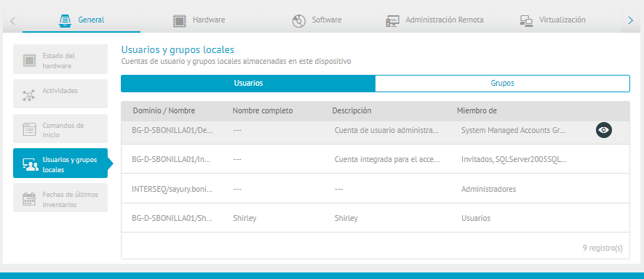The image size is (644, 279).
Task: View details with the eye icon
Action: tap(604, 131)
